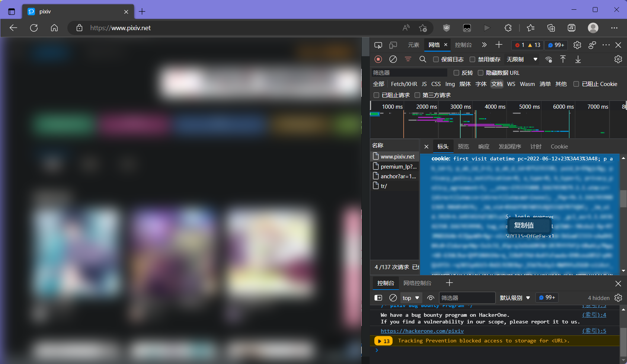Viewport: 627px width, 364px height.
Task: Close the request details pane
Action: (426, 147)
